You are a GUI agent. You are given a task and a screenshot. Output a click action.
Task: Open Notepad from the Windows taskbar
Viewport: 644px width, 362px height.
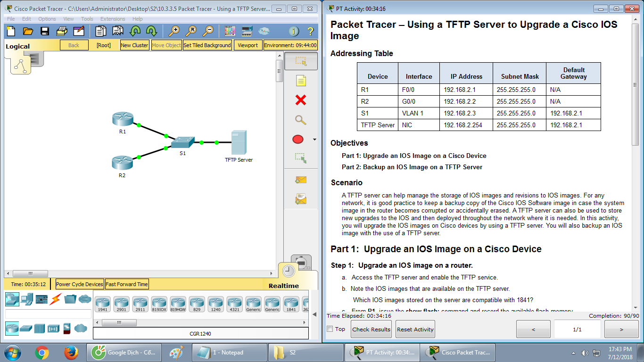(x=229, y=352)
